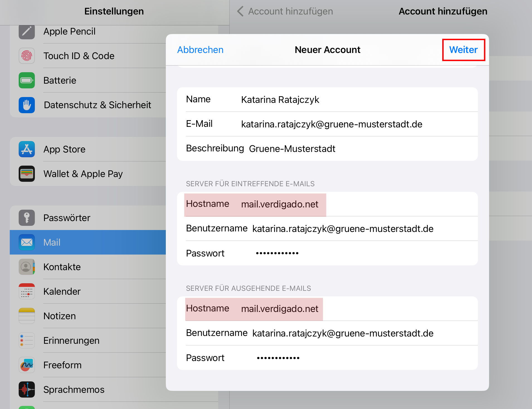
Task: Open Kalender settings row
Action: [88, 291]
